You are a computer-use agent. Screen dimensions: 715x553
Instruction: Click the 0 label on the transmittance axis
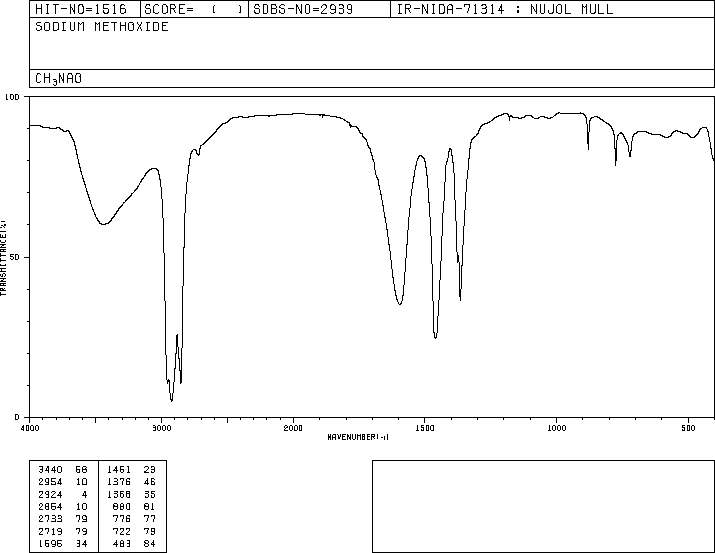17,417
